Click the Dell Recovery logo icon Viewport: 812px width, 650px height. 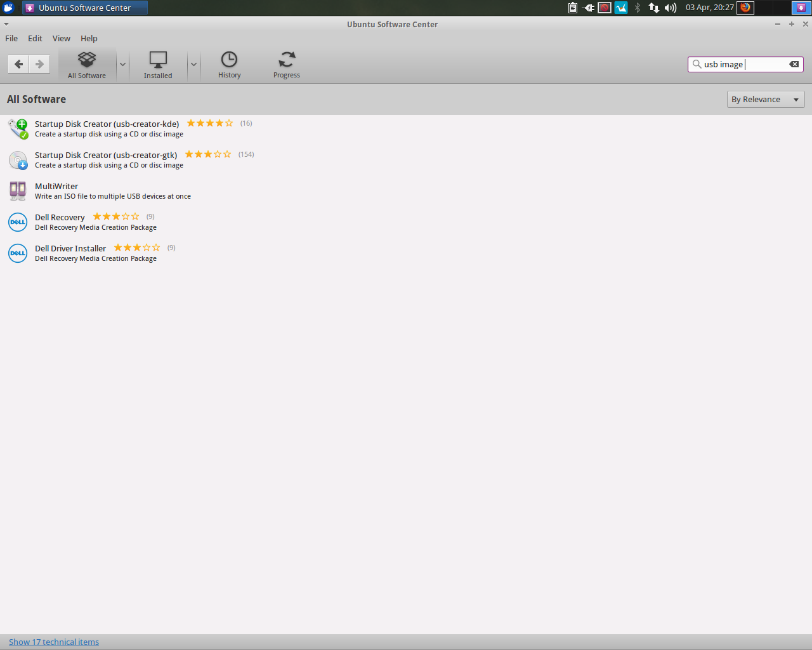pos(18,222)
